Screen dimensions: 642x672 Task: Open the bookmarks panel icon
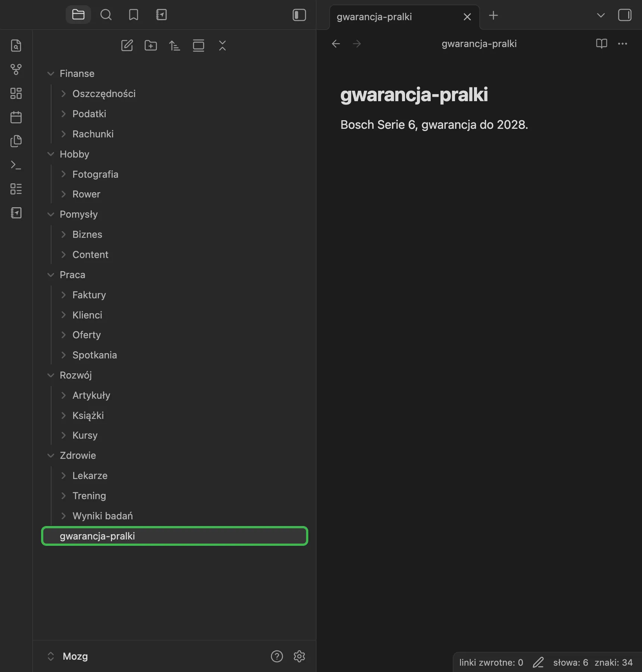(x=134, y=15)
